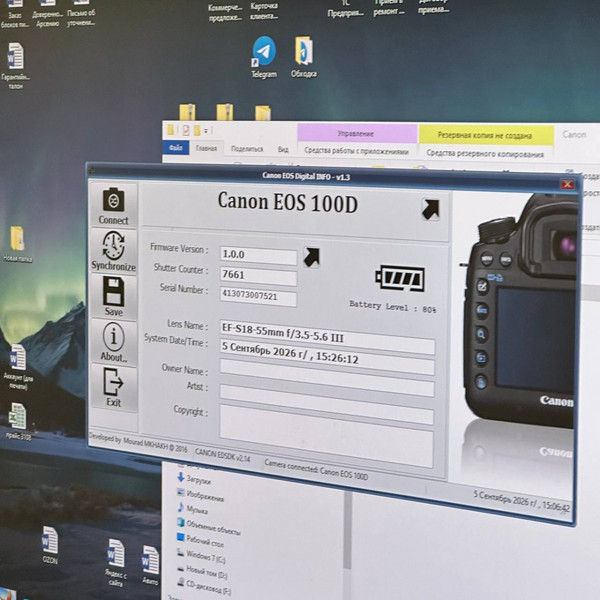
Task: Select Музыка in Explorer navigation pane
Action: click(192, 509)
